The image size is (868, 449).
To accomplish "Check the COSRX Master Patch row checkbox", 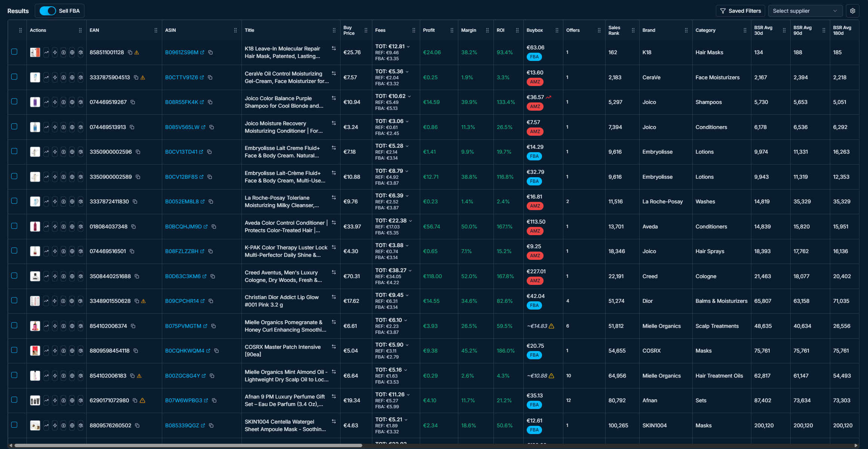I will (15, 351).
